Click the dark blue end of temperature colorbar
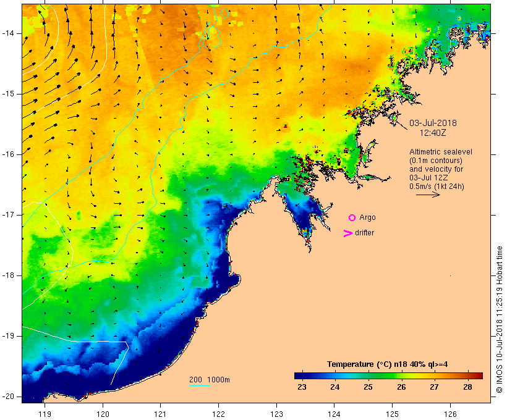Image resolution: width=507 pixels, height=420 pixels. coord(299,376)
